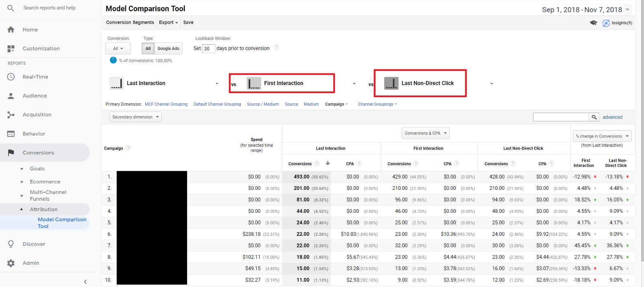Click the Customization dashboard icon
This screenshot has height=287, width=644.
11,48
